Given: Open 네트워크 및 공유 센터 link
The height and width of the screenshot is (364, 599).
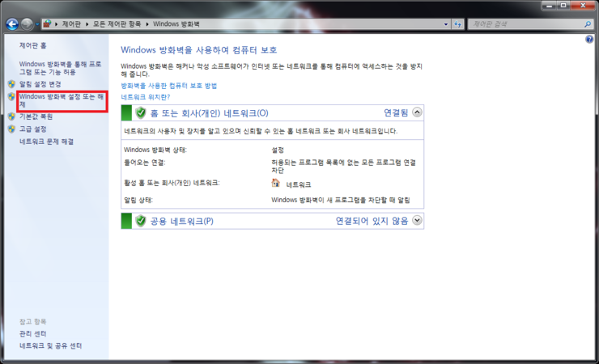Looking at the screenshot, I should click(50, 345).
